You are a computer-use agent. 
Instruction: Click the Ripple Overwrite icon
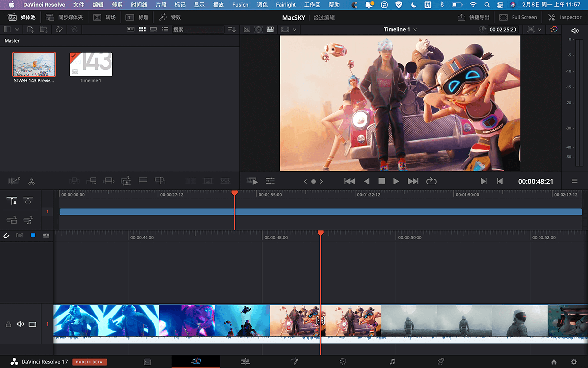point(108,181)
